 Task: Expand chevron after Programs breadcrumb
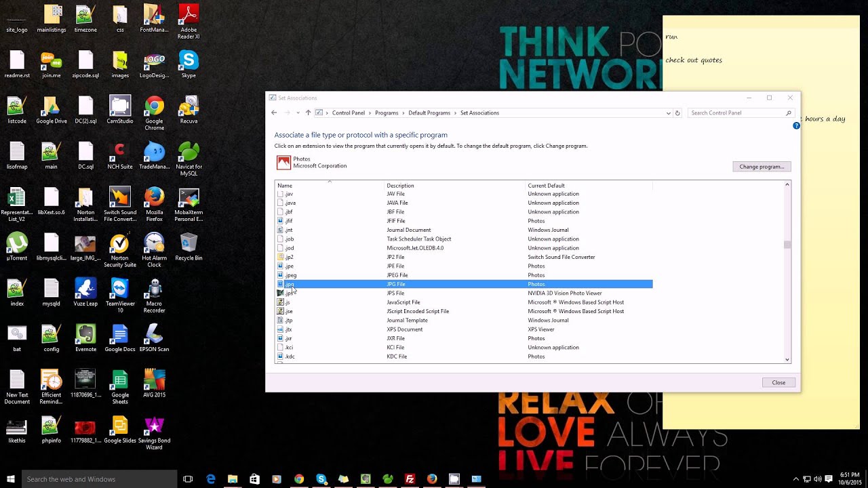coord(403,113)
